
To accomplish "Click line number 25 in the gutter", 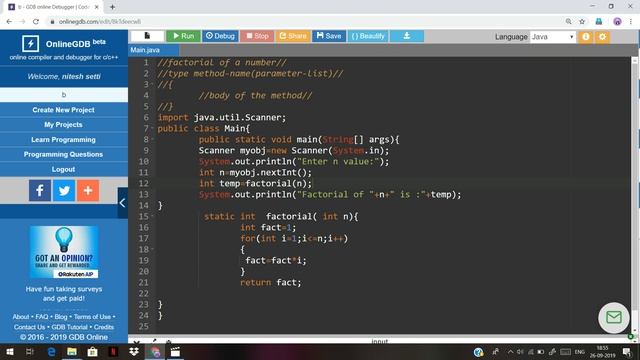I will 144,327.
